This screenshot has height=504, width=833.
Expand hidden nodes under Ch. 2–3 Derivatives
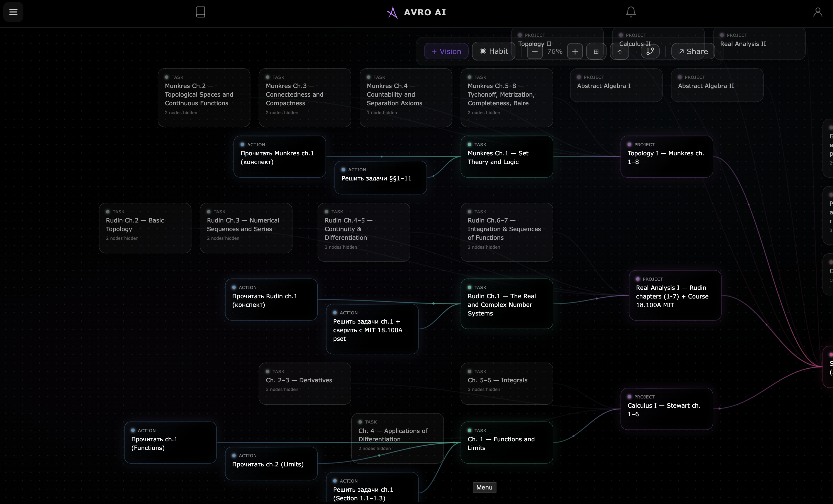click(282, 390)
